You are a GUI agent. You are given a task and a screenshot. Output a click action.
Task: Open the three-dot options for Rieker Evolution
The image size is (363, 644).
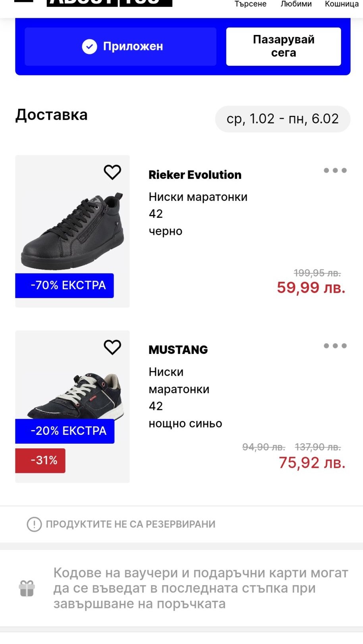coord(335,171)
